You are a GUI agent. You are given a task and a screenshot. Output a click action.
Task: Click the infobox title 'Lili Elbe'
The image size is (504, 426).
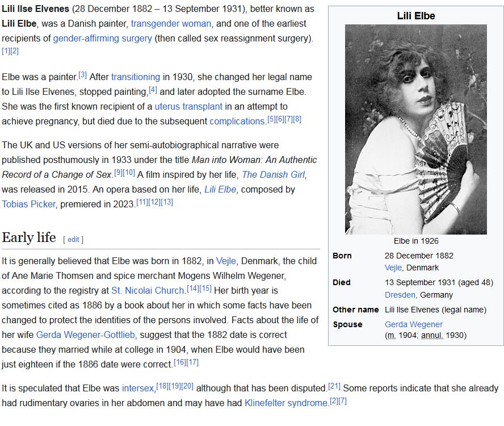[x=416, y=16]
